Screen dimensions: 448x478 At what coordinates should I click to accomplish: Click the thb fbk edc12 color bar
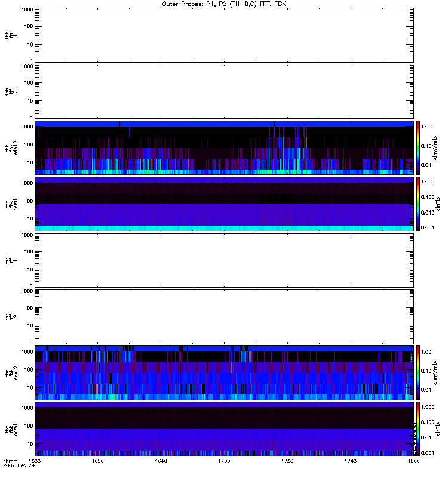coord(418,148)
